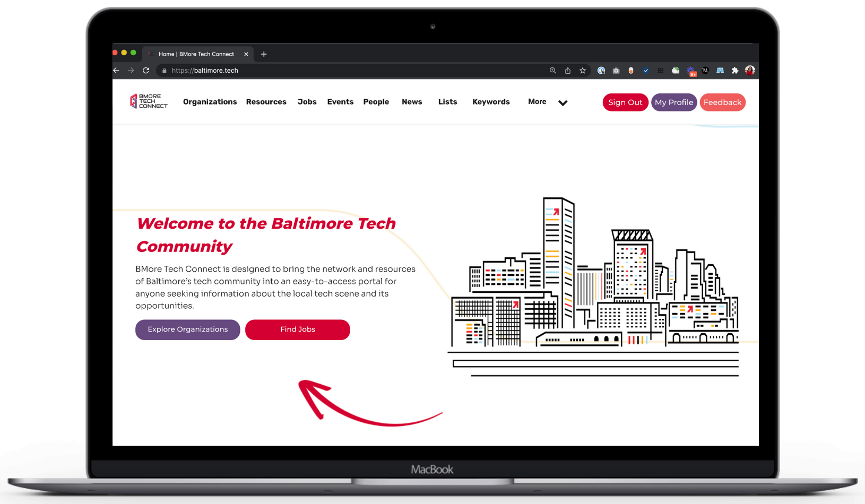Open the More navigation menu
Viewport: 865px width, 504px height.
pyautogui.click(x=537, y=101)
